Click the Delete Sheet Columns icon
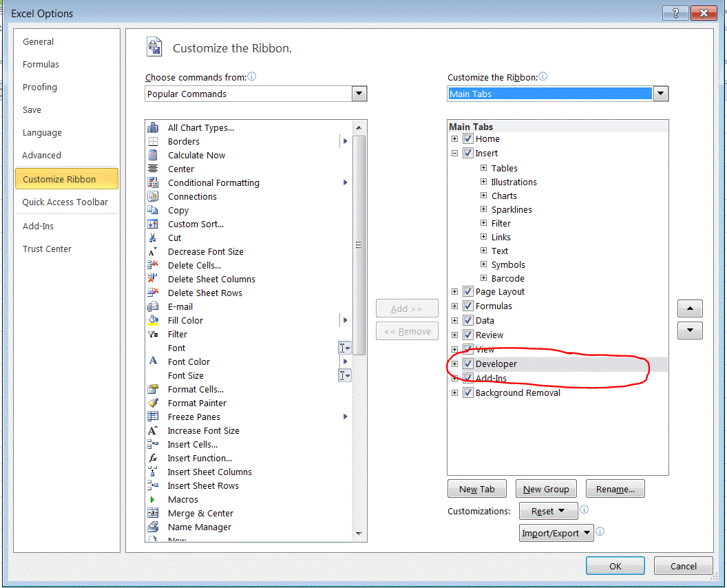Image resolution: width=727 pixels, height=588 pixels. coord(153,279)
